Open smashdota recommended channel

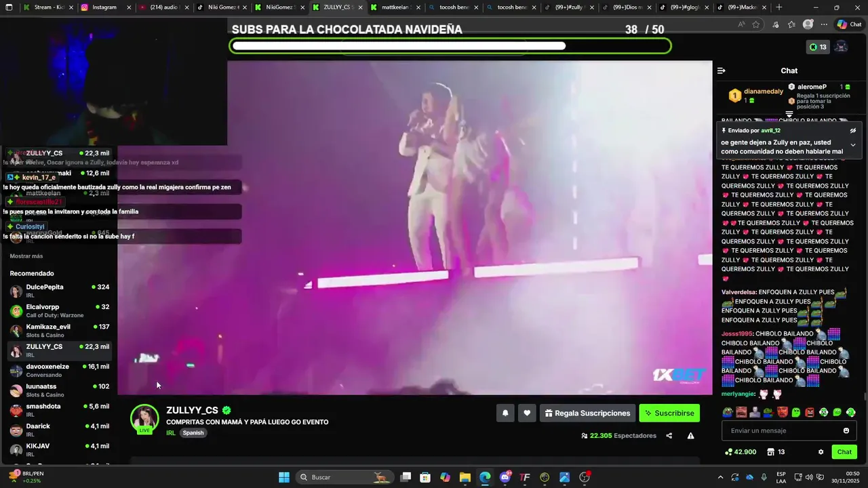(59, 410)
